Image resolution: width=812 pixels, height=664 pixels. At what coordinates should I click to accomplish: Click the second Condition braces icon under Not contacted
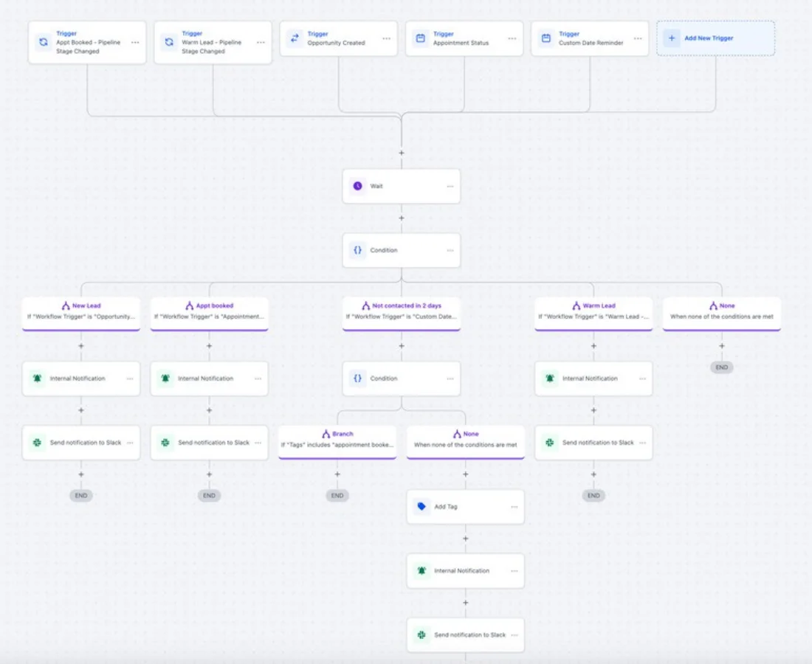coord(357,378)
